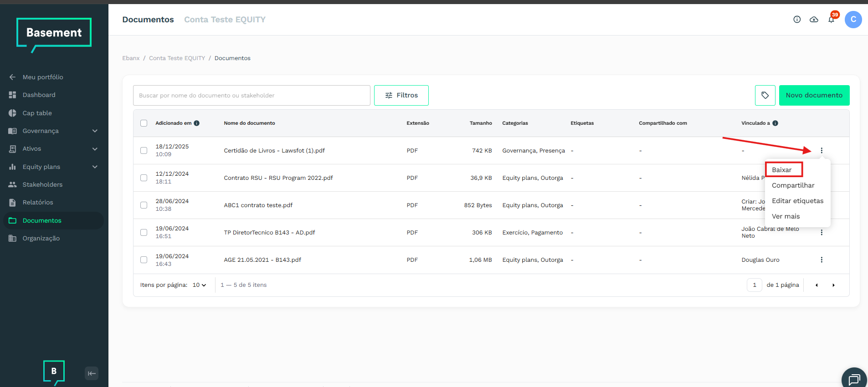The height and width of the screenshot is (387, 868).
Task: Focus the document search input field
Action: pyautogui.click(x=252, y=95)
